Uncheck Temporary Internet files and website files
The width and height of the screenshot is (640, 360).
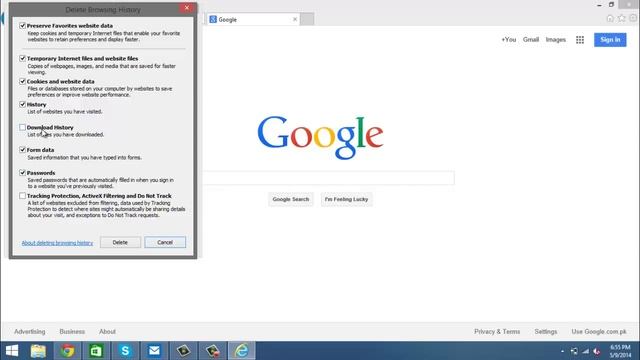click(22, 58)
